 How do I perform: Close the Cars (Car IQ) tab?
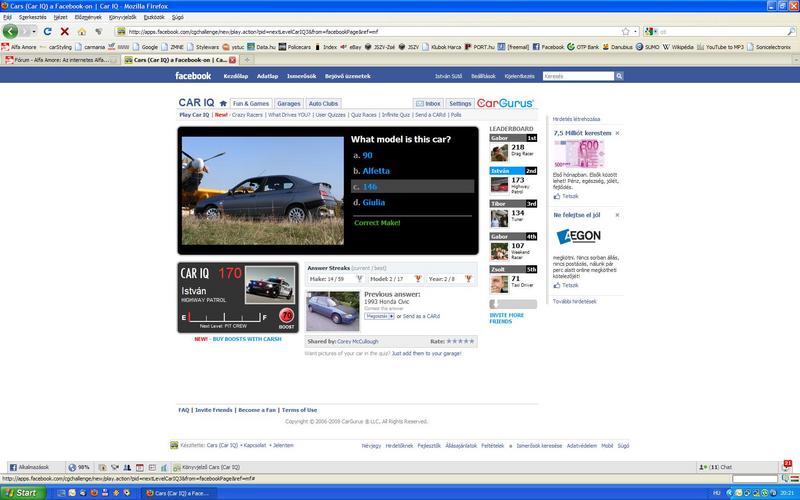pos(233,60)
